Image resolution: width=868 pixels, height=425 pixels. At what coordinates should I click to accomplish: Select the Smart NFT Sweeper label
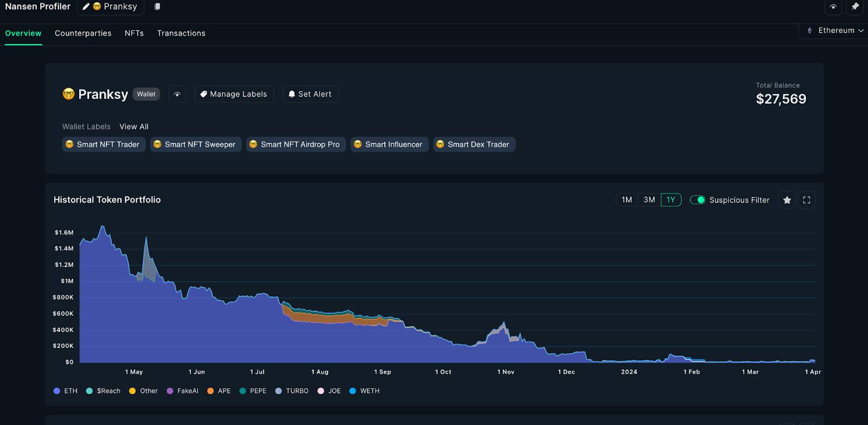click(196, 144)
